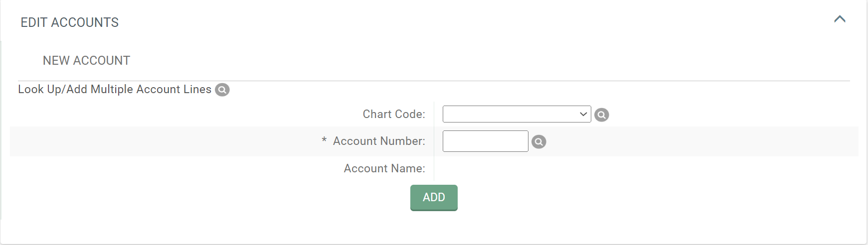Viewport: 868px width, 245px height.
Task: Click the Chart Code label
Action: pos(394,114)
